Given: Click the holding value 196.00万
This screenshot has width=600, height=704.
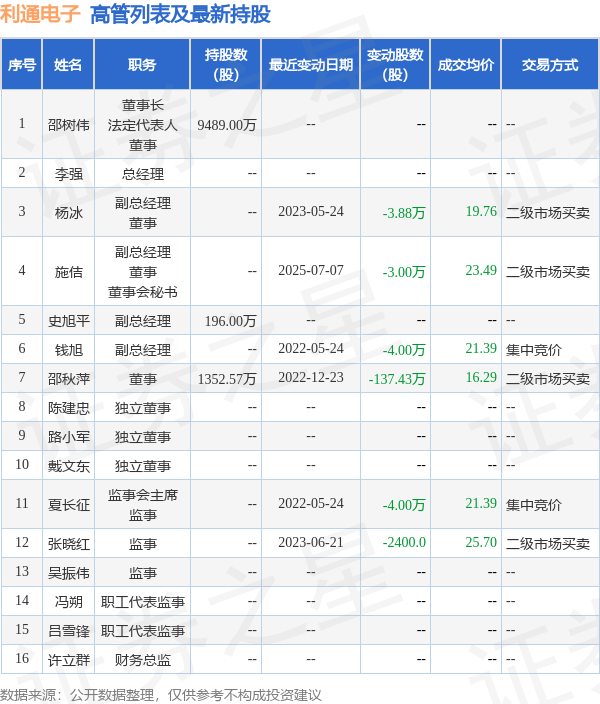Looking at the screenshot, I should point(230,321).
